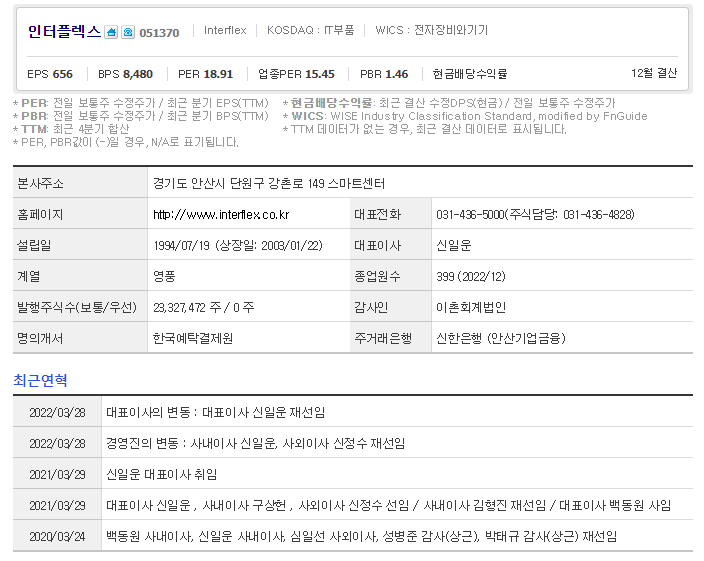Click the 감사인 value 이촌회계법인
This screenshot has width=704, height=561.
pos(471,307)
